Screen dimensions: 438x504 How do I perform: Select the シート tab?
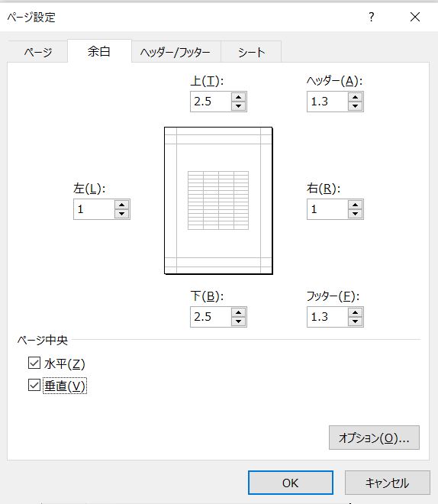pyautogui.click(x=251, y=52)
